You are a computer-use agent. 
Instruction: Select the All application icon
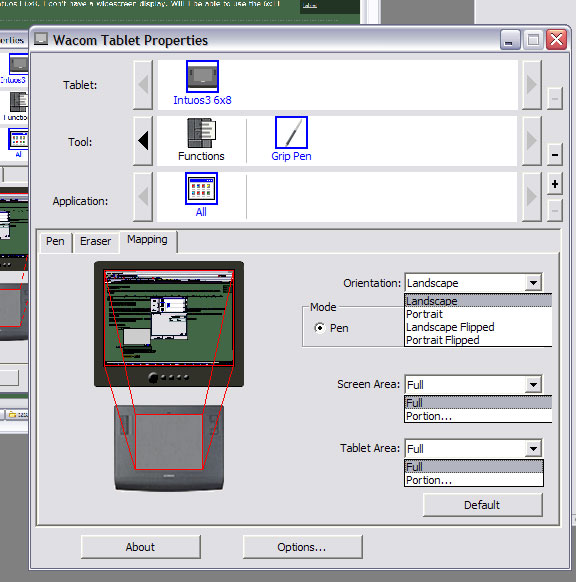(x=201, y=189)
